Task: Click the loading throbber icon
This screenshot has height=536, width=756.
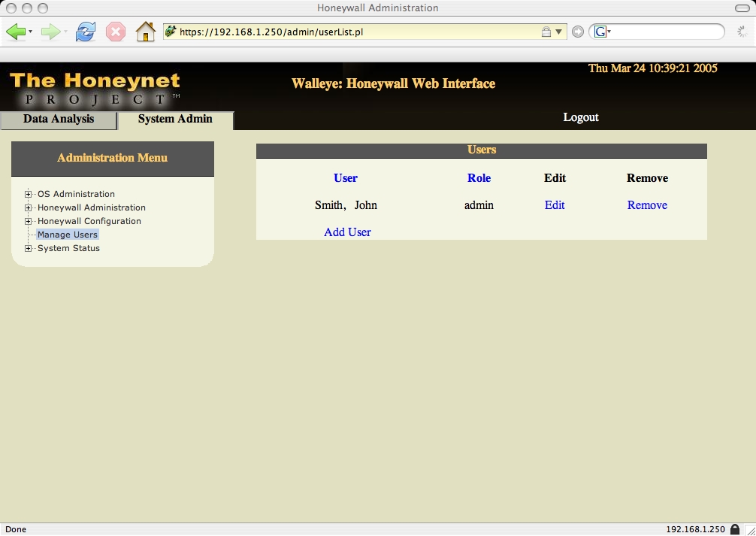Action: point(742,32)
